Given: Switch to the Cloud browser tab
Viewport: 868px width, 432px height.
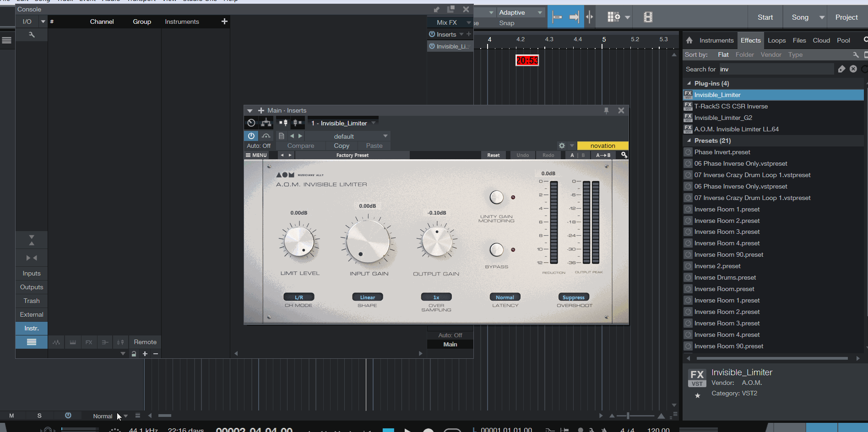Looking at the screenshot, I should [x=821, y=40].
